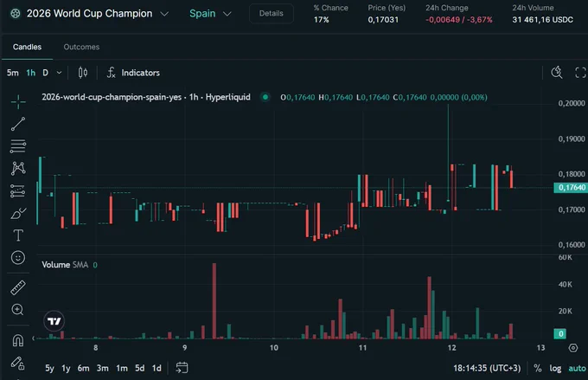Open the 2026 World Cup Champion market dropdown
Screen dimensions: 588x380
click(98, 14)
